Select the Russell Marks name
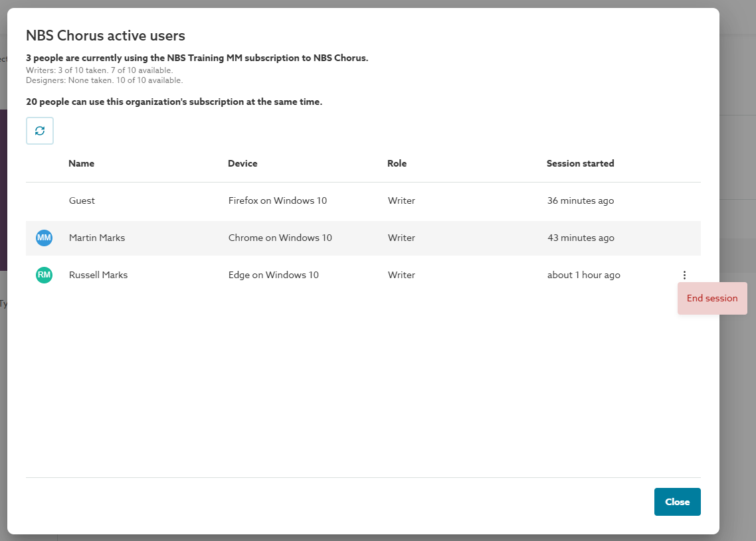The image size is (756, 541). click(x=98, y=275)
